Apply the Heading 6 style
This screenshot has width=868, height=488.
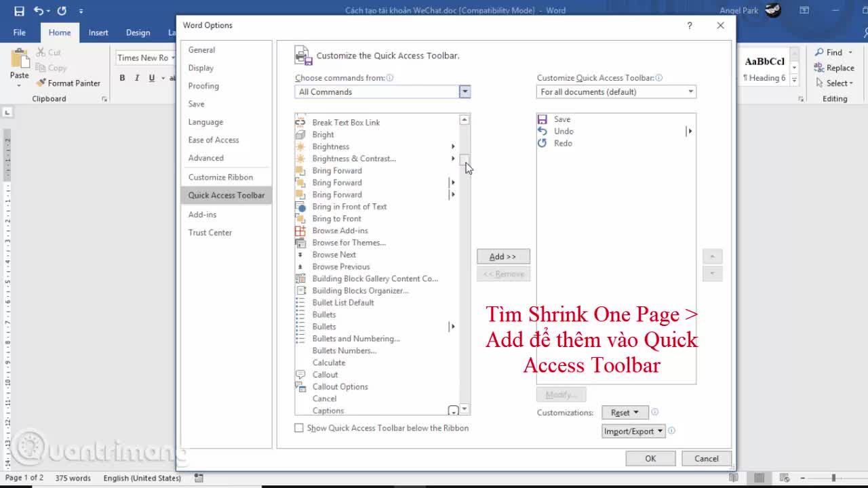[764, 70]
